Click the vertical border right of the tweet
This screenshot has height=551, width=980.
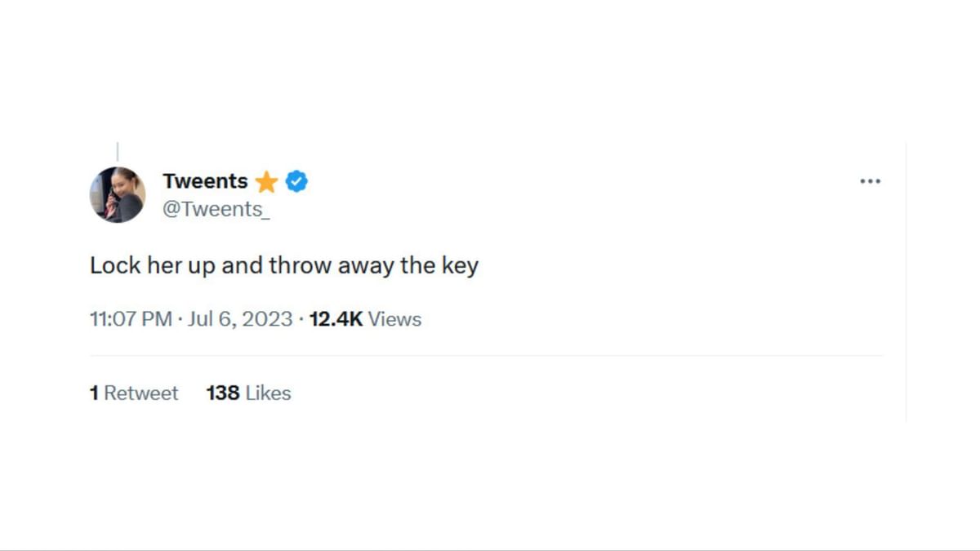[x=906, y=282]
